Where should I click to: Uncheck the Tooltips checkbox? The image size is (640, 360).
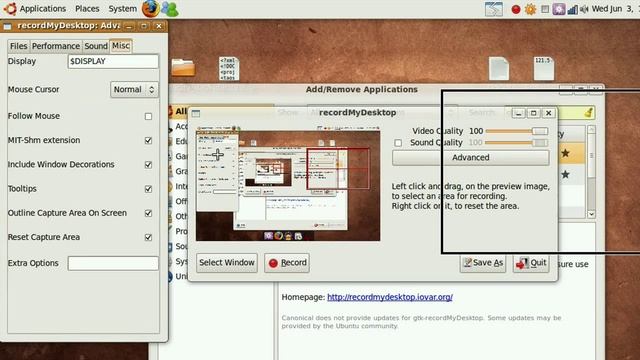pos(148,189)
